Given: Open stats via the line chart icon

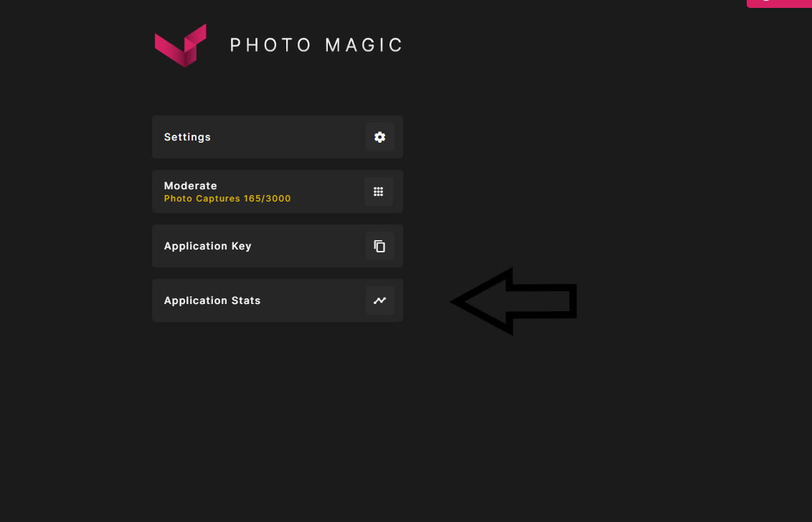Looking at the screenshot, I should pyautogui.click(x=379, y=300).
